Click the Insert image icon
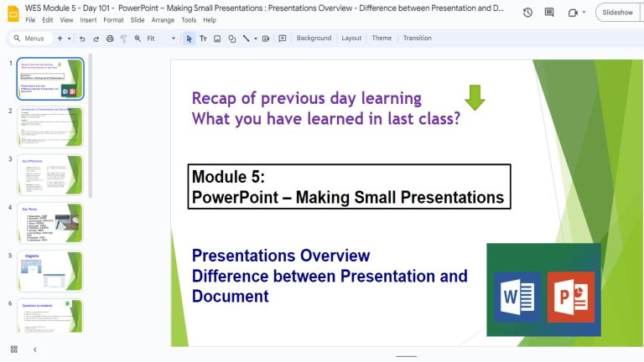 217,39
